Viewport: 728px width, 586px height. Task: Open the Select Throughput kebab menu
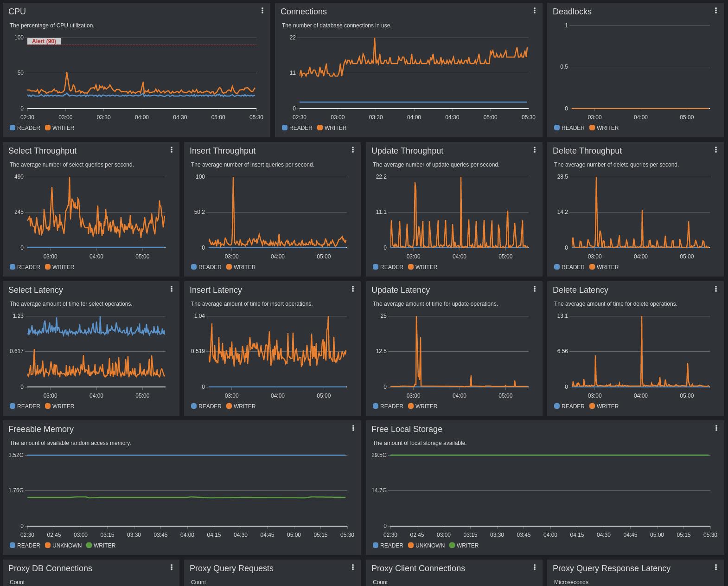click(x=172, y=149)
